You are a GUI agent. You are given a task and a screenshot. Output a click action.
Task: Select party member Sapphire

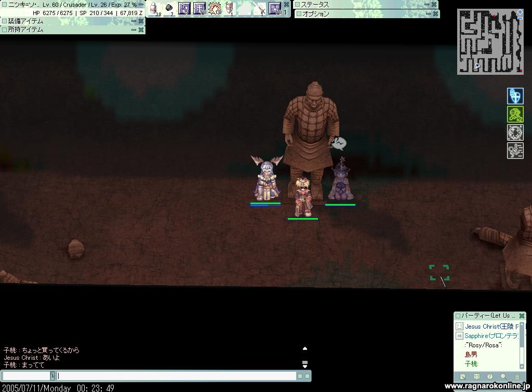[x=491, y=336]
